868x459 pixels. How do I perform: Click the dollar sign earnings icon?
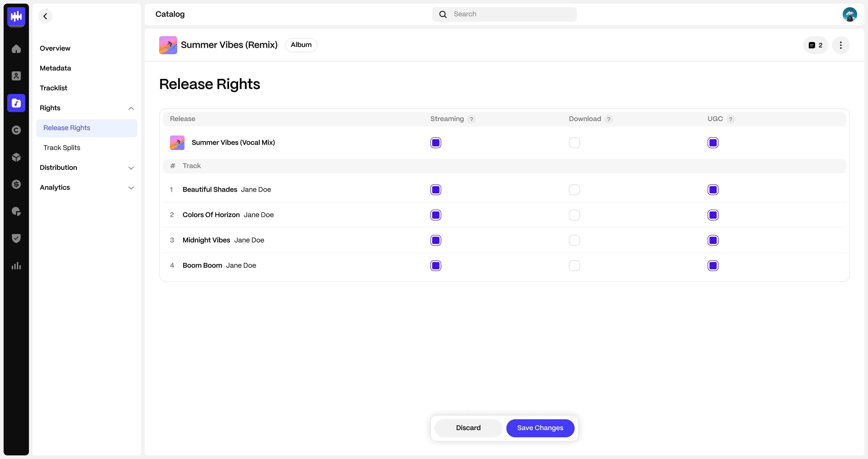[16, 184]
